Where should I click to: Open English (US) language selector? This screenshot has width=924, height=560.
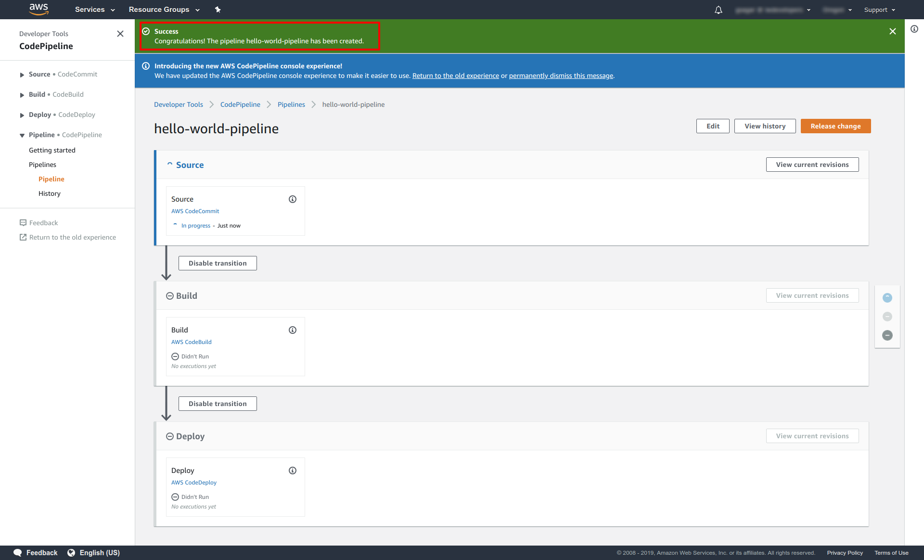click(x=94, y=553)
